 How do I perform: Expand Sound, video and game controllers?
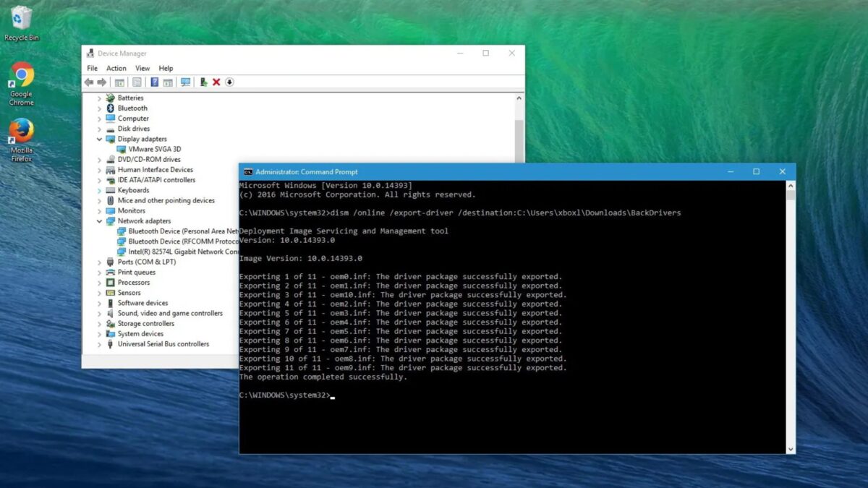(x=100, y=314)
